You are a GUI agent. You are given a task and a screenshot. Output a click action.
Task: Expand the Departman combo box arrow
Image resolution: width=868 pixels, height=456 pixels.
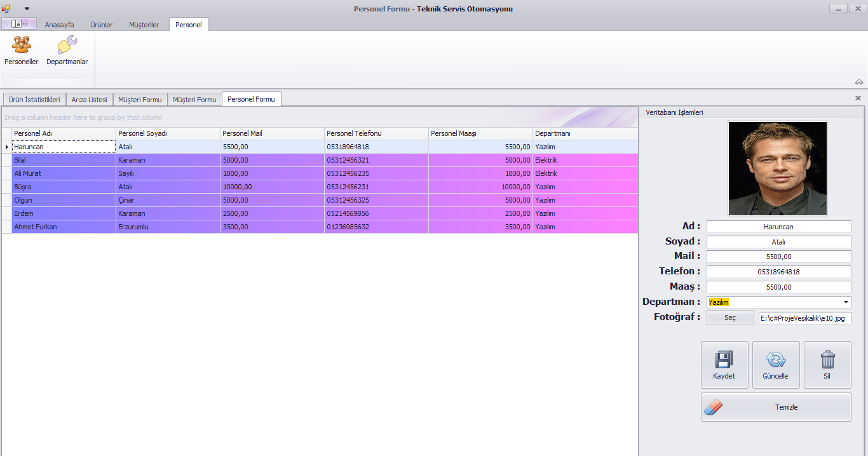point(846,302)
